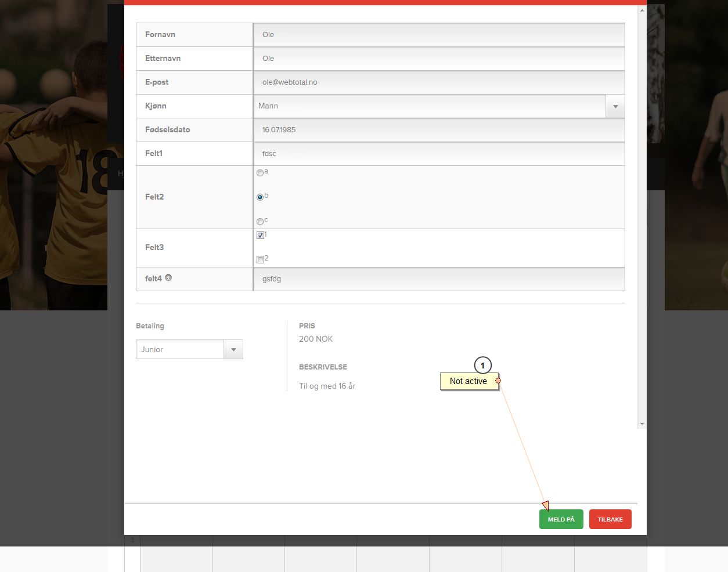Click the info icon next to felt4
This screenshot has height=572, width=728.
pyautogui.click(x=168, y=278)
